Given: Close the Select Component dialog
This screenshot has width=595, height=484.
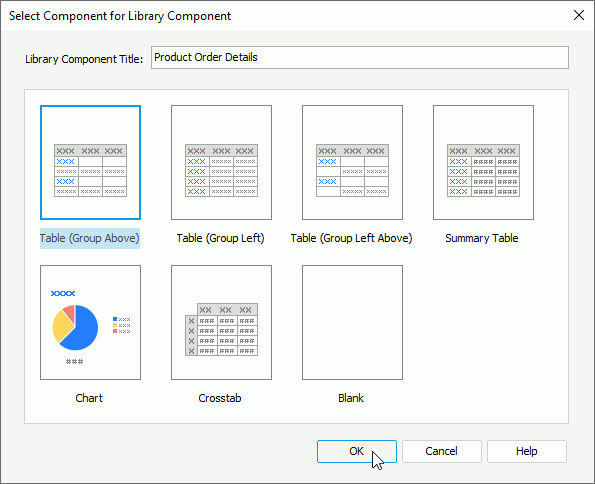Looking at the screenshot, I should tap(579, 15).
